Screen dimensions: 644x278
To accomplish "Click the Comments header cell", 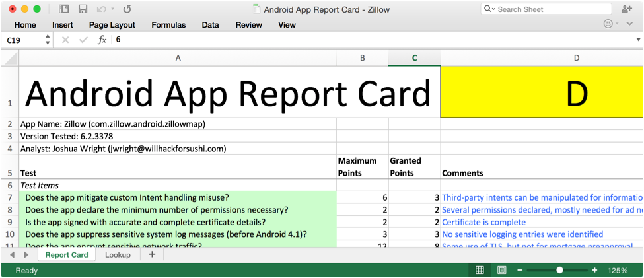I will click(542, 166).
